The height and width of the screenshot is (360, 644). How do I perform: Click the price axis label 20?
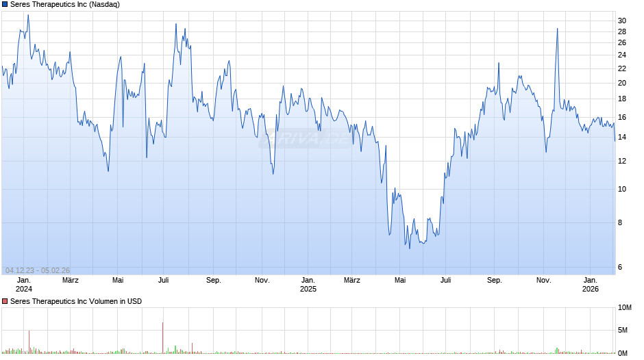click(622, 83)
